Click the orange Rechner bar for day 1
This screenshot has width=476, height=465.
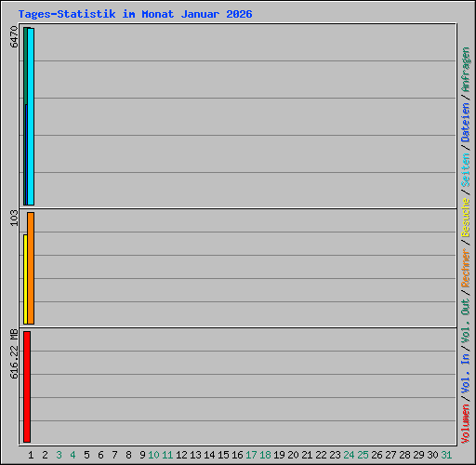[31, 268]
